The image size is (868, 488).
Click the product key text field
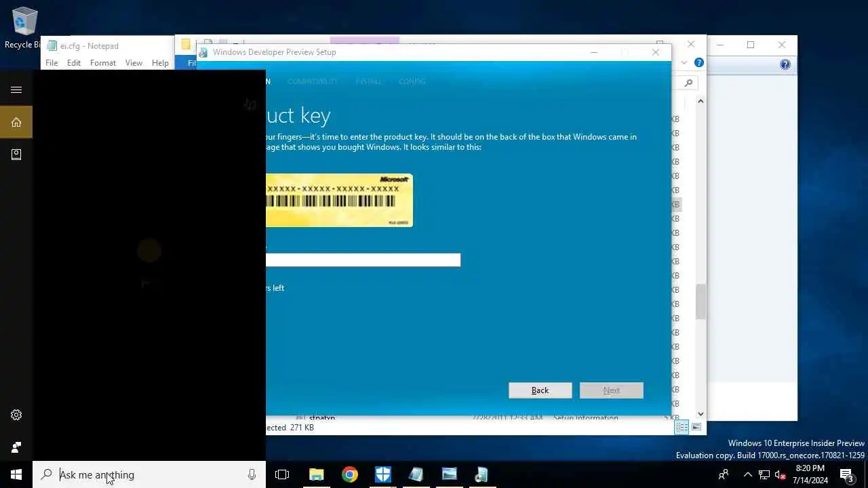(363, 260)
